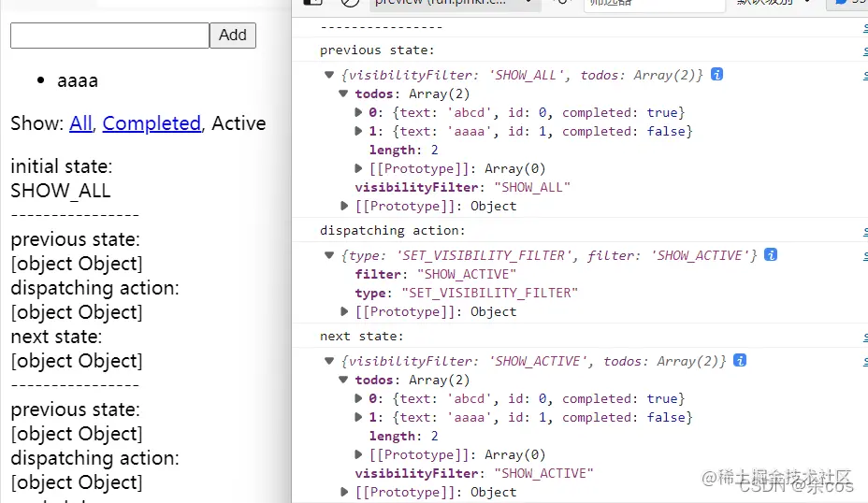Expand item 0 'abcd' in the previous state todos
This screenshot has width=868, height=503.
click(x=358, y=112)
